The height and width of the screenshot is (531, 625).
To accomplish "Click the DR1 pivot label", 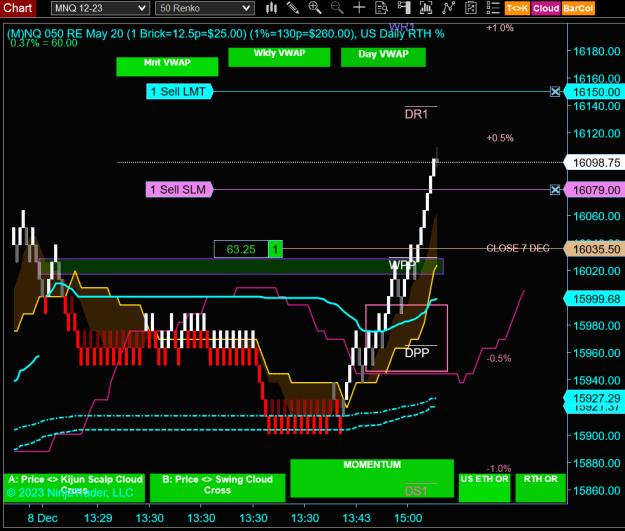I will tap(417, 114).
